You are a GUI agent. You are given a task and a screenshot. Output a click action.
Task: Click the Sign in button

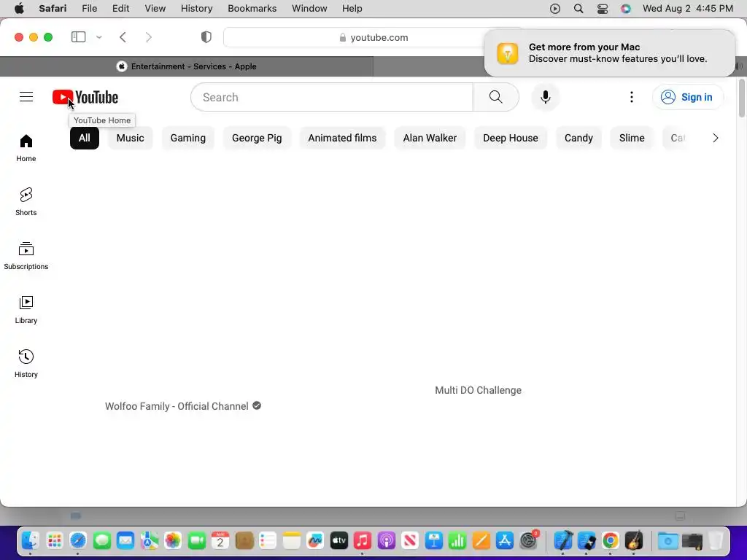(x=687, y=97)
